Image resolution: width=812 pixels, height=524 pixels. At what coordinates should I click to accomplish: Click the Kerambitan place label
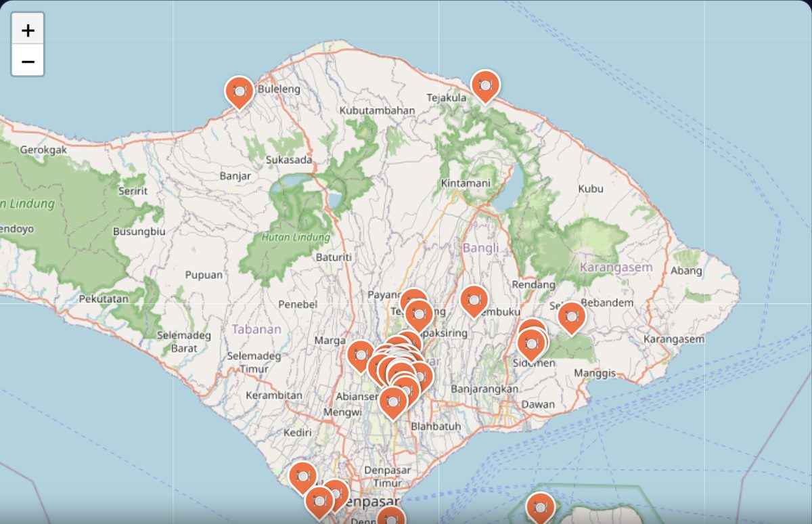[x=274, y=395]
